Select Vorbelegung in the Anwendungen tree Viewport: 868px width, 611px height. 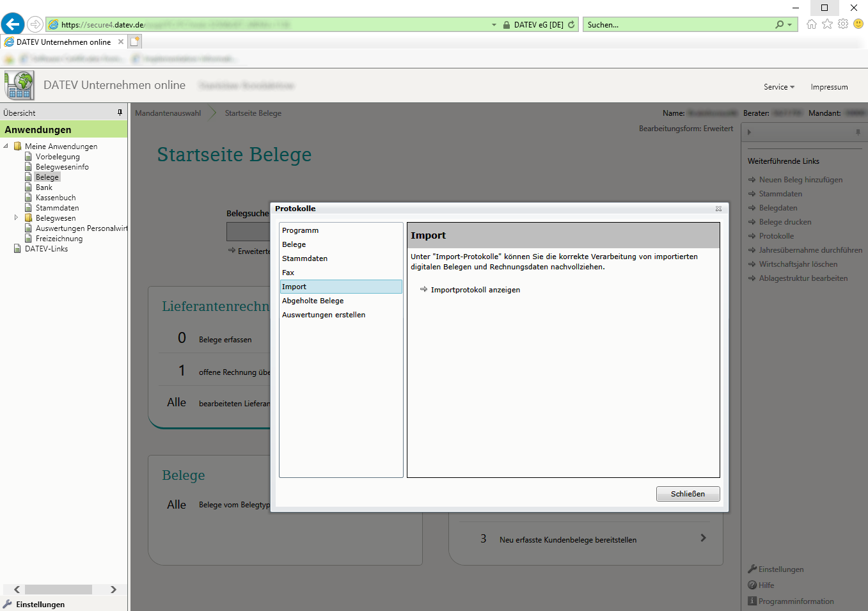coord(58,157)
